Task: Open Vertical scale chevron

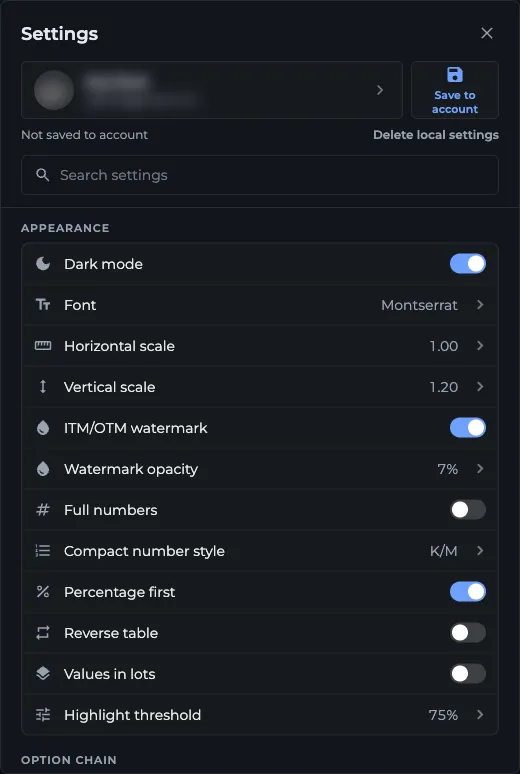Action: [480, 387]
